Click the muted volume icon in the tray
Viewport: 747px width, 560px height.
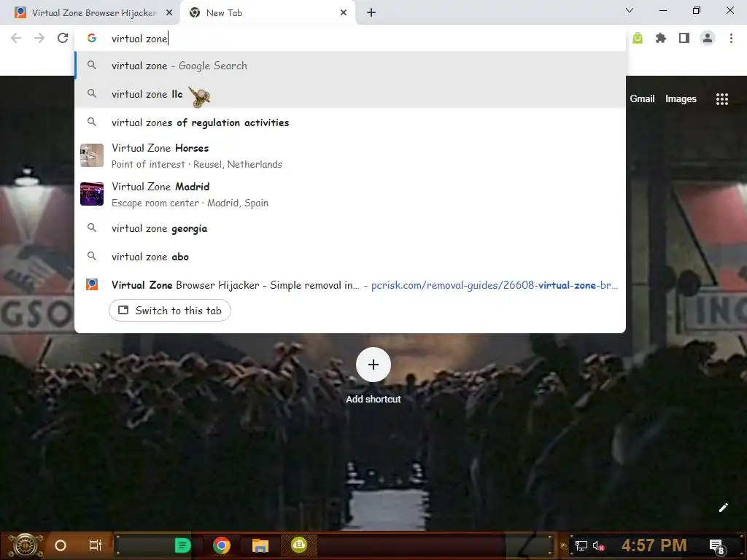pos(598,545)
